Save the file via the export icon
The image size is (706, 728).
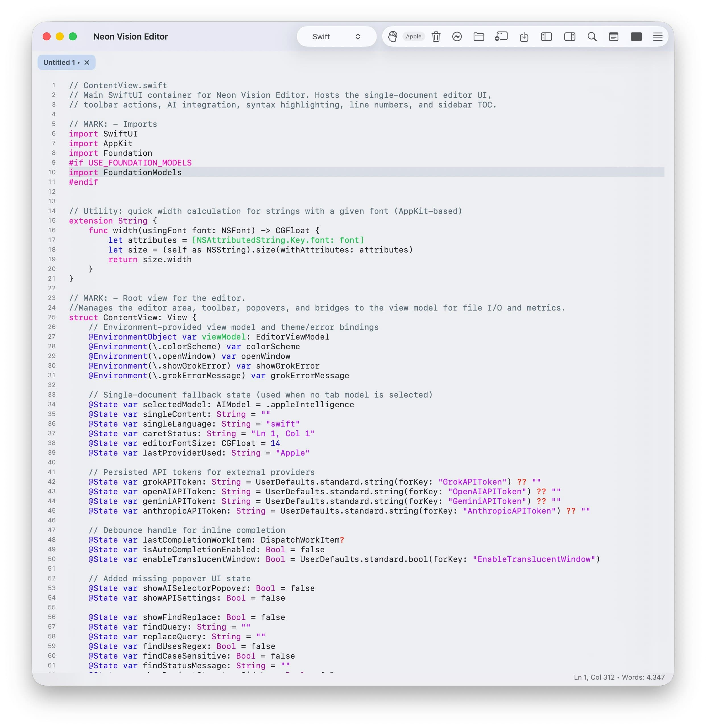[524, 36]
